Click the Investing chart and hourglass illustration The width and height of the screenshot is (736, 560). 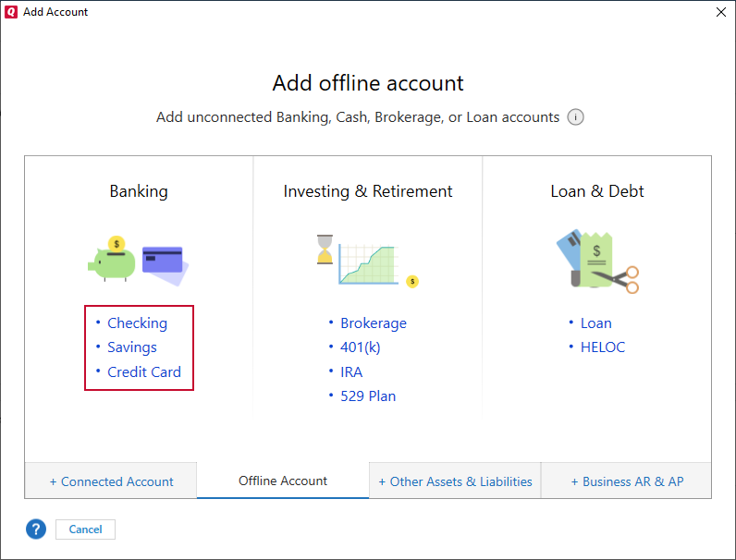click(x=367, y=260)
